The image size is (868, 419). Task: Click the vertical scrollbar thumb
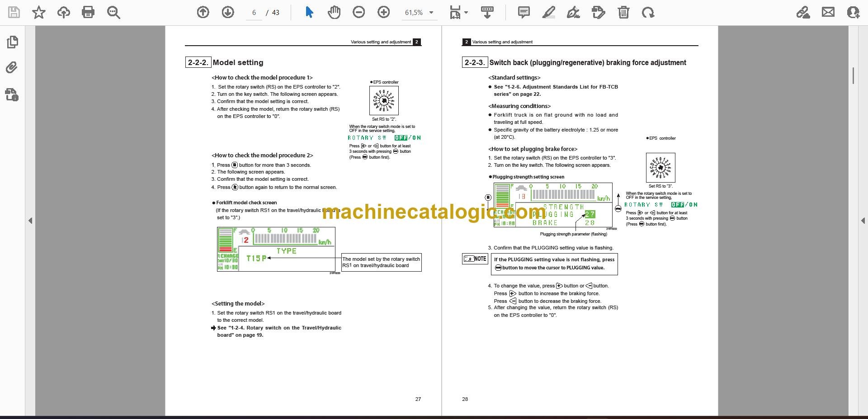pyautogui.click(x=853, y=75)
